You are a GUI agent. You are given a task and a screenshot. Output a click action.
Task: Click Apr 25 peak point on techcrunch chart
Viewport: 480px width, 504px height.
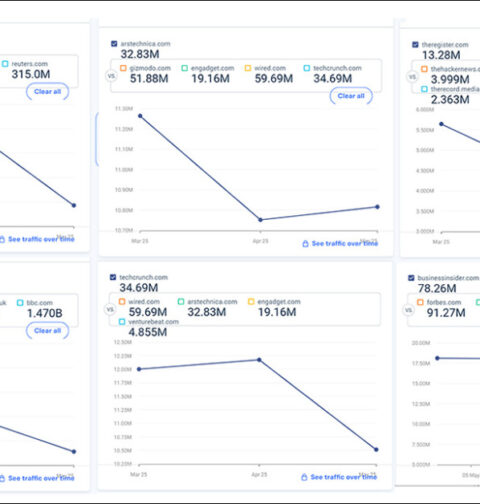(x=259, y=360)
